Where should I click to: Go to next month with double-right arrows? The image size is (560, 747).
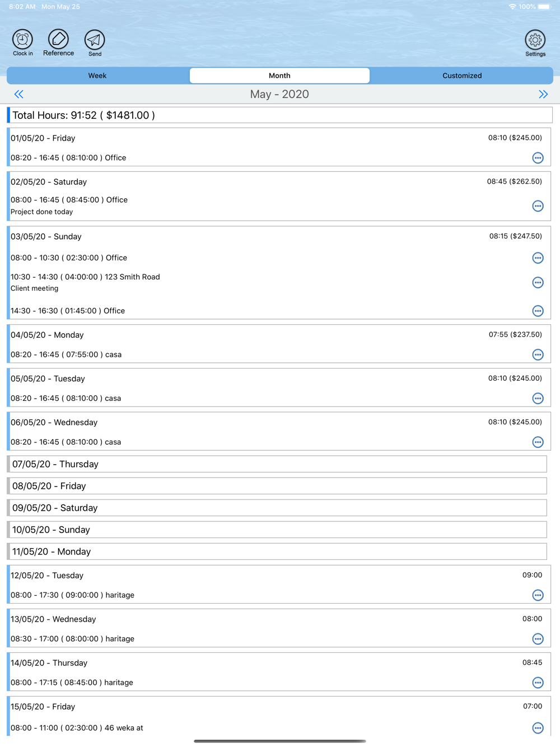click(x=543, y=94)
